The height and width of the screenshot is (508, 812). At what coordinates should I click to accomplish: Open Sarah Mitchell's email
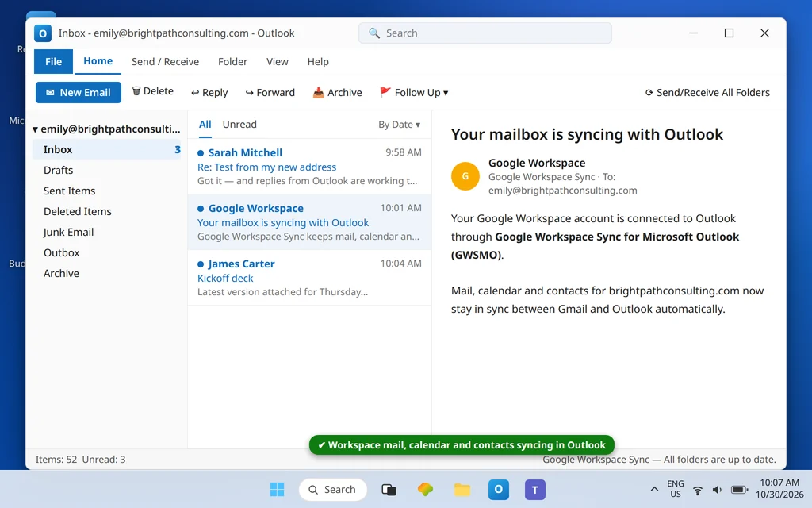310,167
